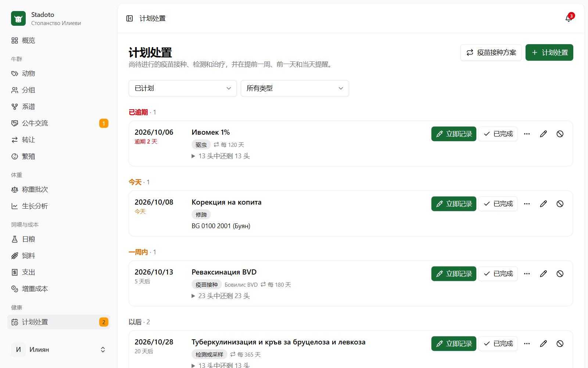Open the 所有类型 type filter dropdown
588x368 pixels.
pos(295,88)
